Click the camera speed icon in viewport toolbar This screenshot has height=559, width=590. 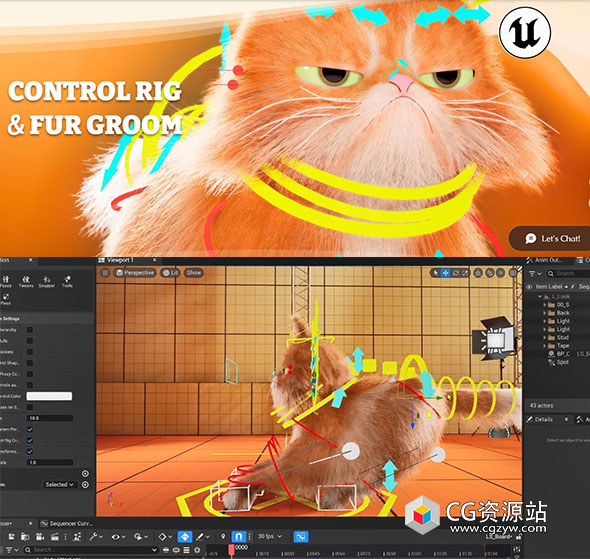coord(501,273)
